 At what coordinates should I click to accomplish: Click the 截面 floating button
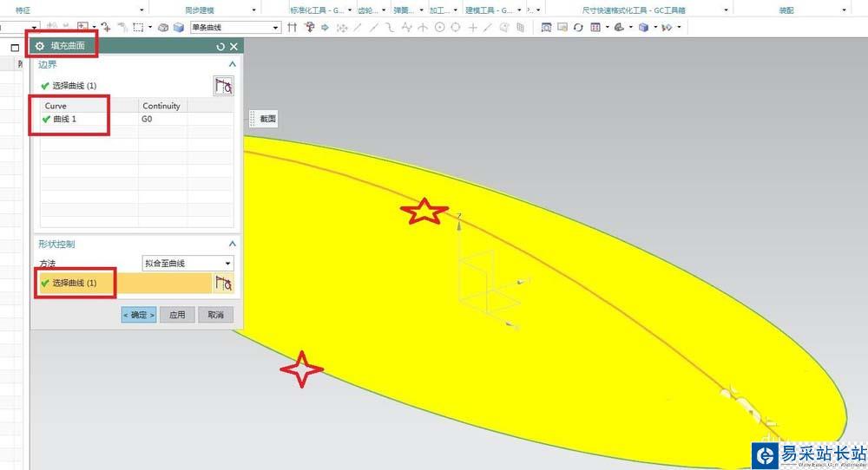[x=268, y=119]
